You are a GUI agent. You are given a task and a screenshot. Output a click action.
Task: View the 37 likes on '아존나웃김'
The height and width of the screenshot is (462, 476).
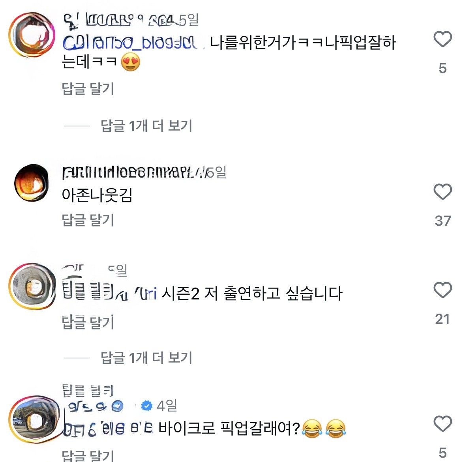coord(442,221)
